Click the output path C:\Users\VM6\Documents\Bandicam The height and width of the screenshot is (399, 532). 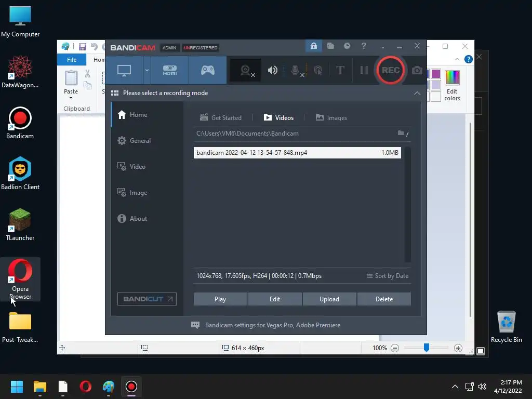click(247, 134)
